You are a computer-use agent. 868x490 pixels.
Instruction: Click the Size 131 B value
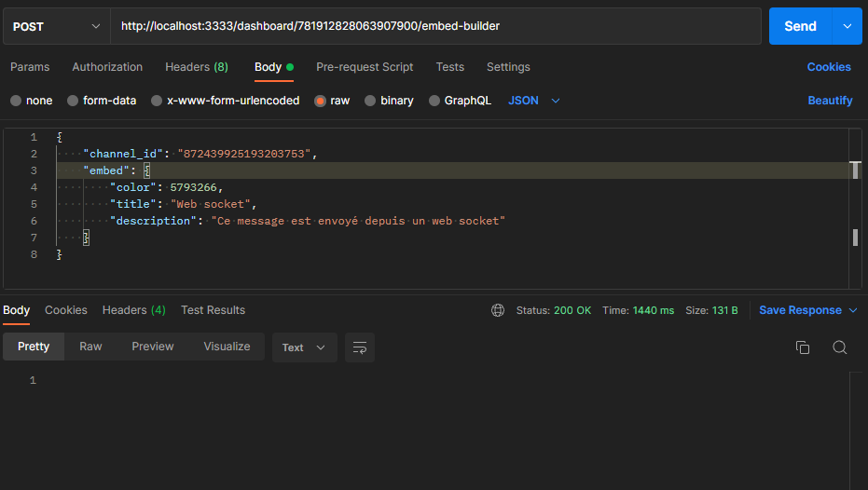[x=724, y=310]
